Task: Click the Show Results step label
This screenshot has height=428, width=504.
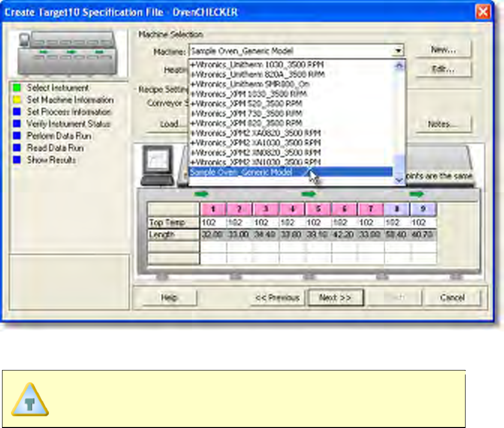Action: [x=51, y=160]
